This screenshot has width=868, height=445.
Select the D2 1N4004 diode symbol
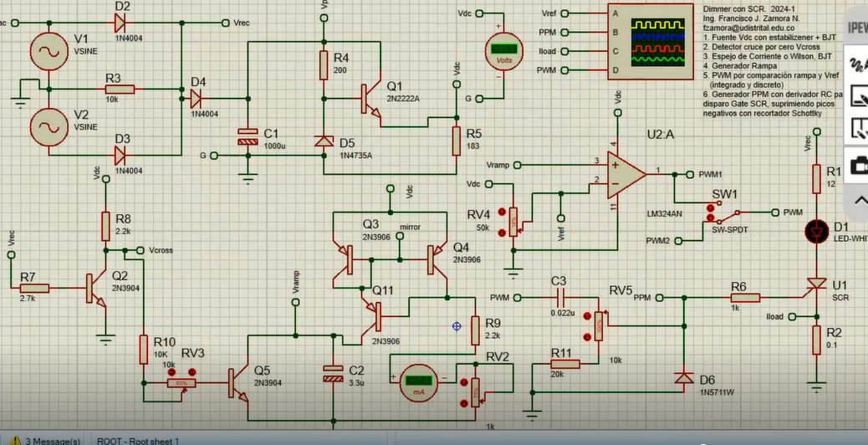[x=120, y=23]
